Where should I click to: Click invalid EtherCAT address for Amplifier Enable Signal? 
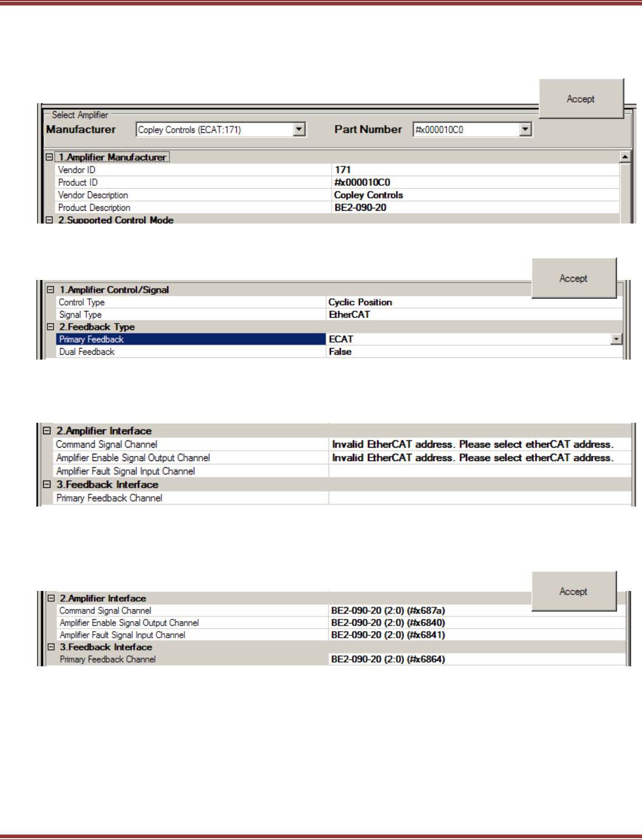[x=473, y=458]
